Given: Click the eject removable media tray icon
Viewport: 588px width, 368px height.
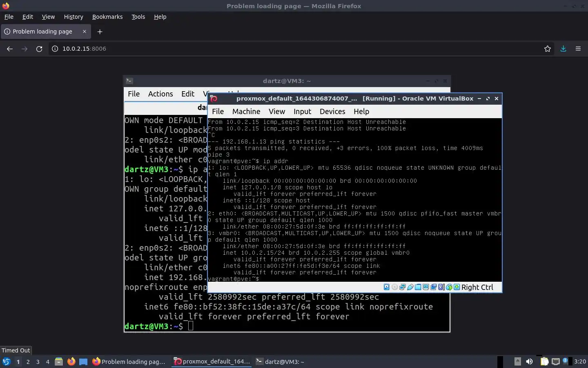Looking at the screenshot, I should pos(517,361).
